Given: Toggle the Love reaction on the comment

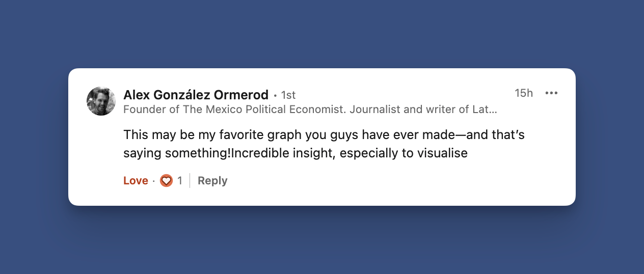Looking at the screenshot, I should point(136,181).
